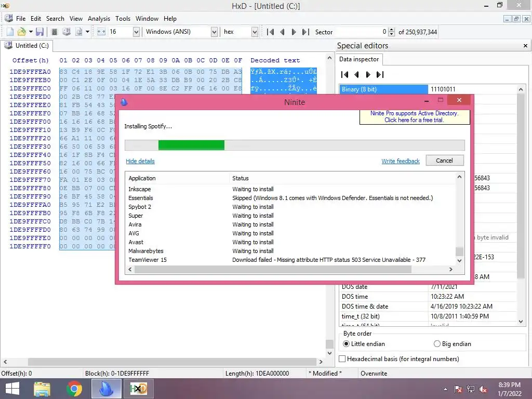Open the View menu

pyautogui.click(x=76, y=19)
